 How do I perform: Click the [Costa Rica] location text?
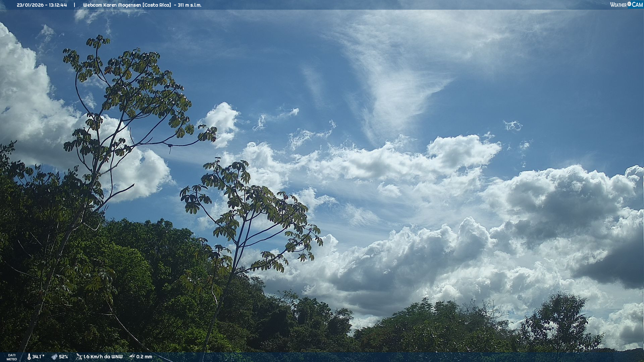[157, 5]
